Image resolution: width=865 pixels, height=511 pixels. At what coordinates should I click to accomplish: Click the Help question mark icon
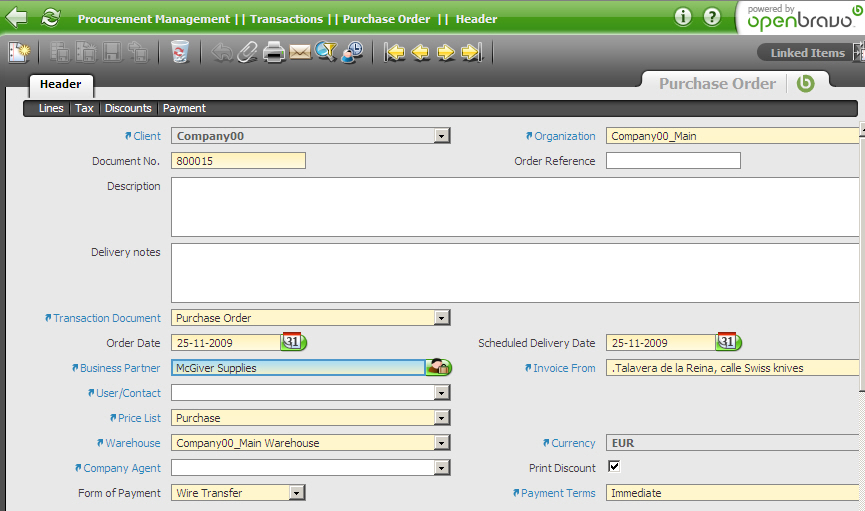click(712, 17)
